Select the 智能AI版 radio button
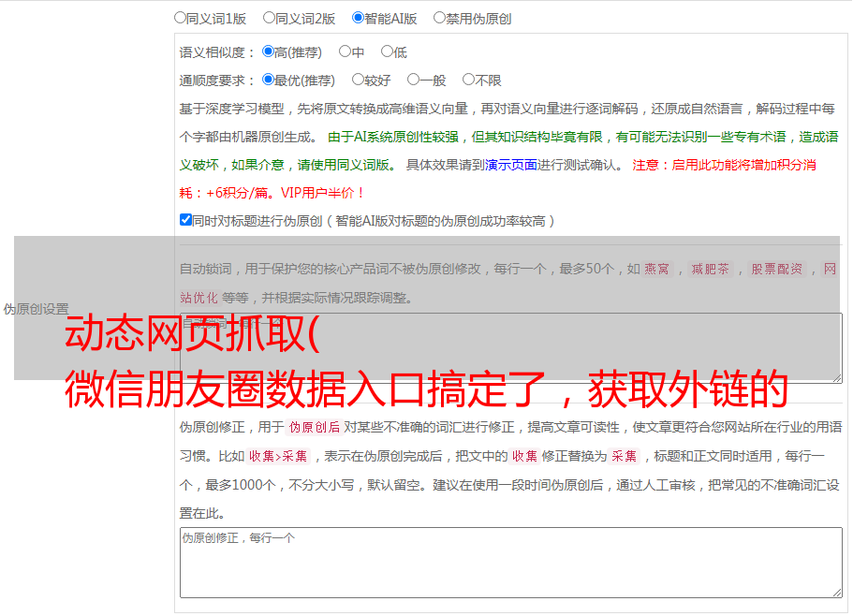 tap(358, 18)
